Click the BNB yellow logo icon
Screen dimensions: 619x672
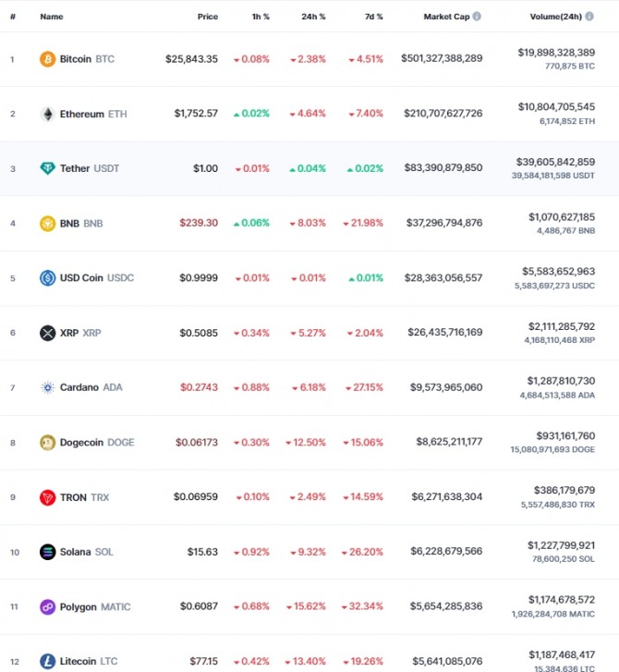coord(47,224)
